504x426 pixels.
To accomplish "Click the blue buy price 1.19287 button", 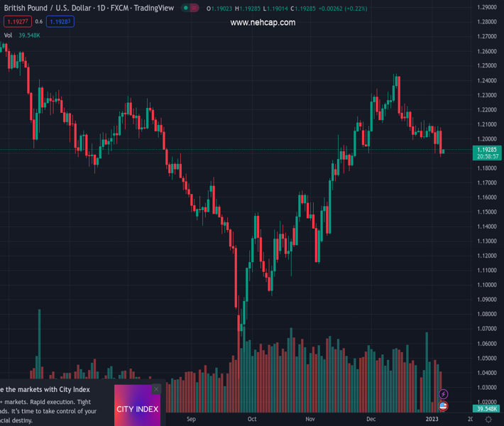I will coord(59,22).
